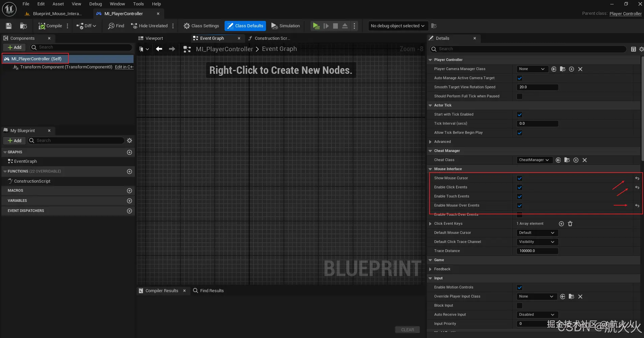
Task: Click the Player Controller parent class link
Action: point(625,14)
